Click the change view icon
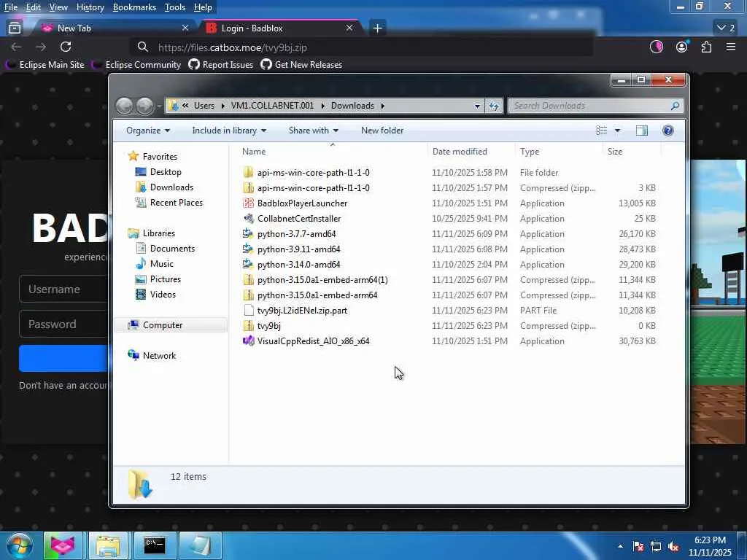The image size is (747, 560). 602,131
